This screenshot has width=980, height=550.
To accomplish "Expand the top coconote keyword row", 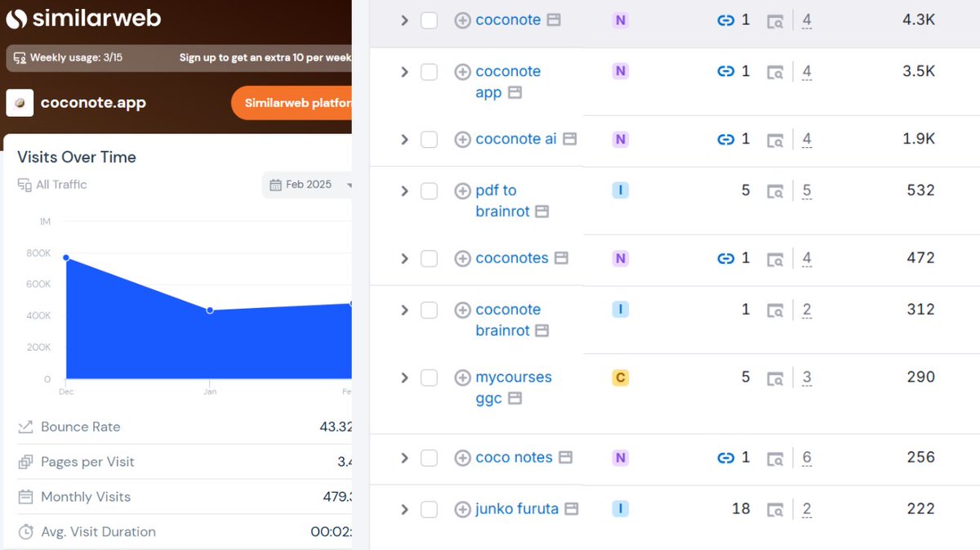I will coord(403,20).
